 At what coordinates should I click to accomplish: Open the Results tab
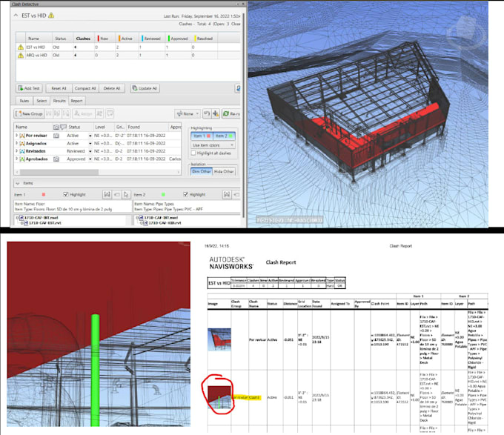pyautogui.click(x=59, y=101)
